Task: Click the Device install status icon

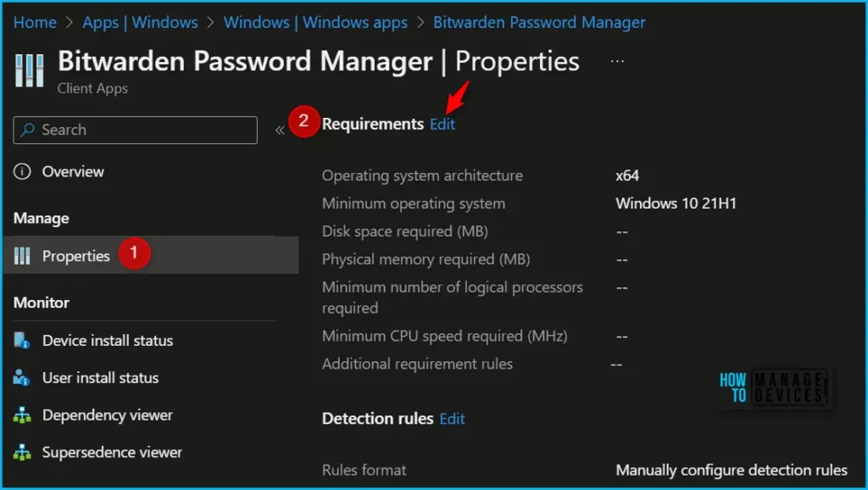Action: 22,340
